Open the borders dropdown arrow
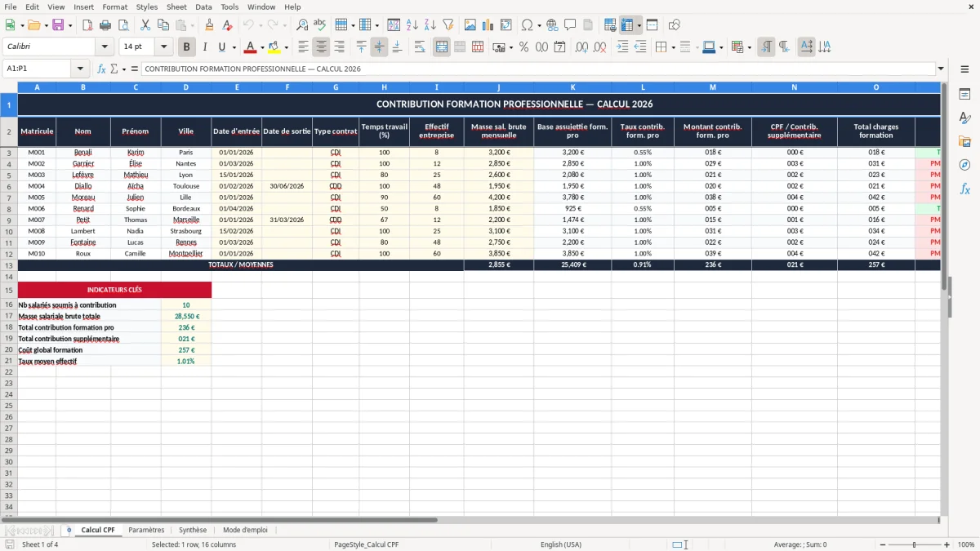 point(674,47)
